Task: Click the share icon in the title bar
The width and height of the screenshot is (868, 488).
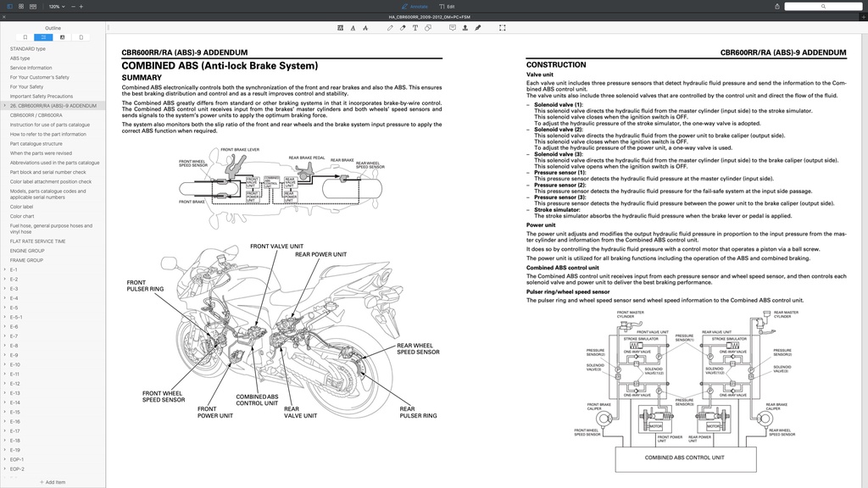Action: pyautogui.click(x=776, y=6)
